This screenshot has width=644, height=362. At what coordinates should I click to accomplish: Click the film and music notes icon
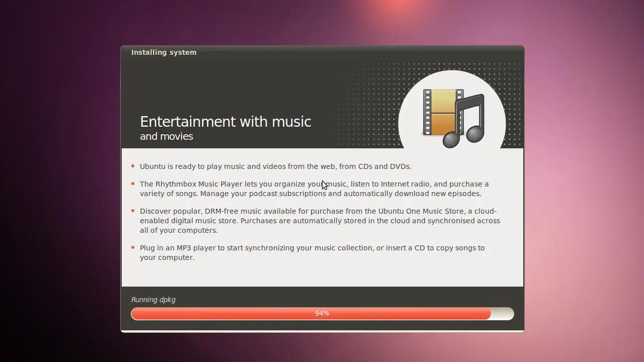[453, 118]
